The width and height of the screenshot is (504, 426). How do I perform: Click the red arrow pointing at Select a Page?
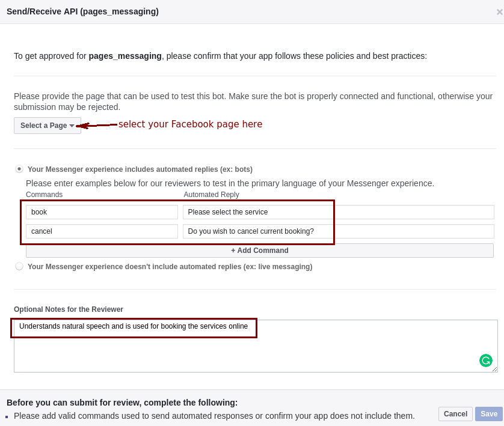(x=95, y=125)
